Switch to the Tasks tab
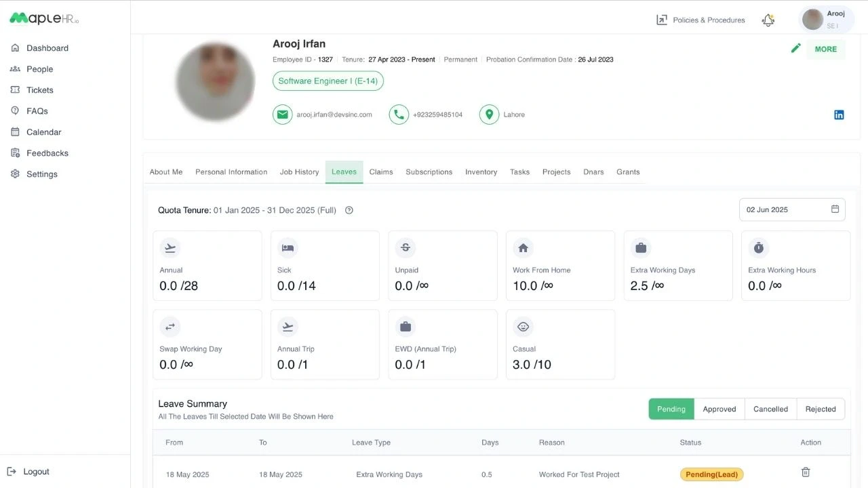The height and width of the screenshot is (488, 868). 520,172
